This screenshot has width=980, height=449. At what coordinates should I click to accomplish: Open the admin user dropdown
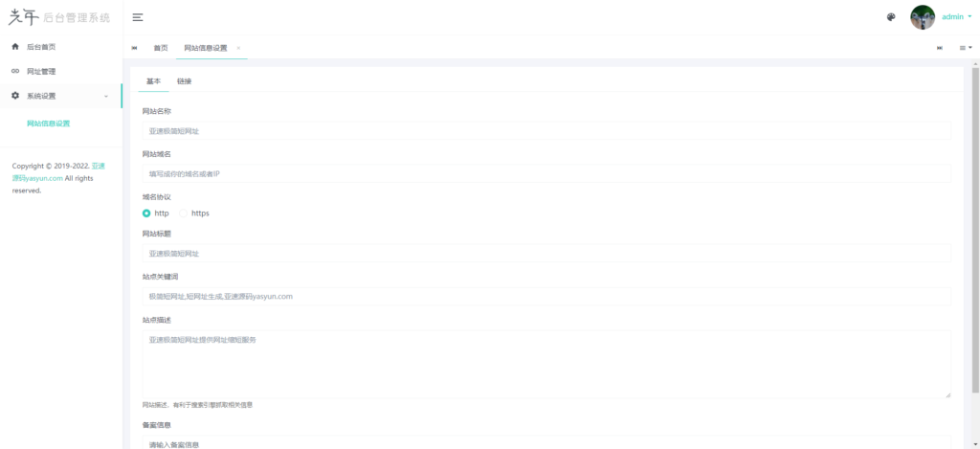[x=956, y=17]
